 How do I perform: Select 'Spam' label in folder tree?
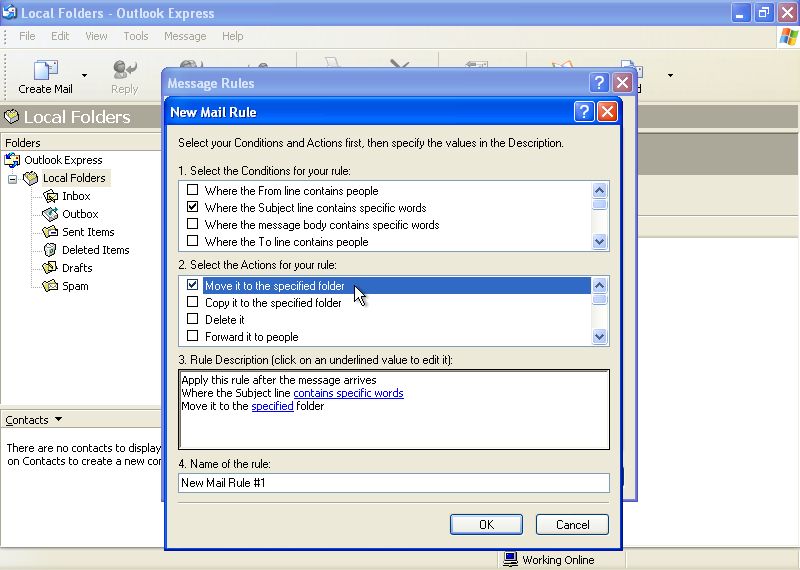(x=75, y=286)
